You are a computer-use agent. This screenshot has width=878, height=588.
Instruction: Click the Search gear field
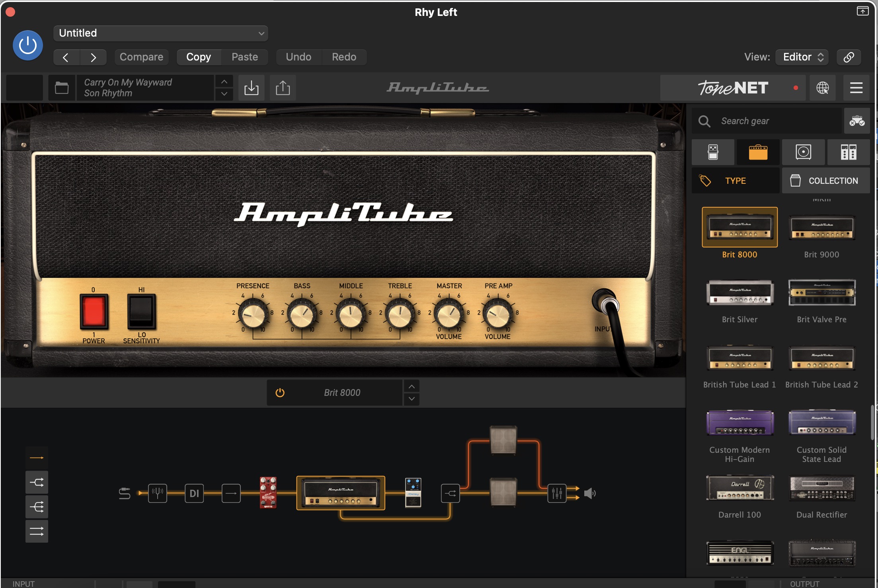point(767,121)
